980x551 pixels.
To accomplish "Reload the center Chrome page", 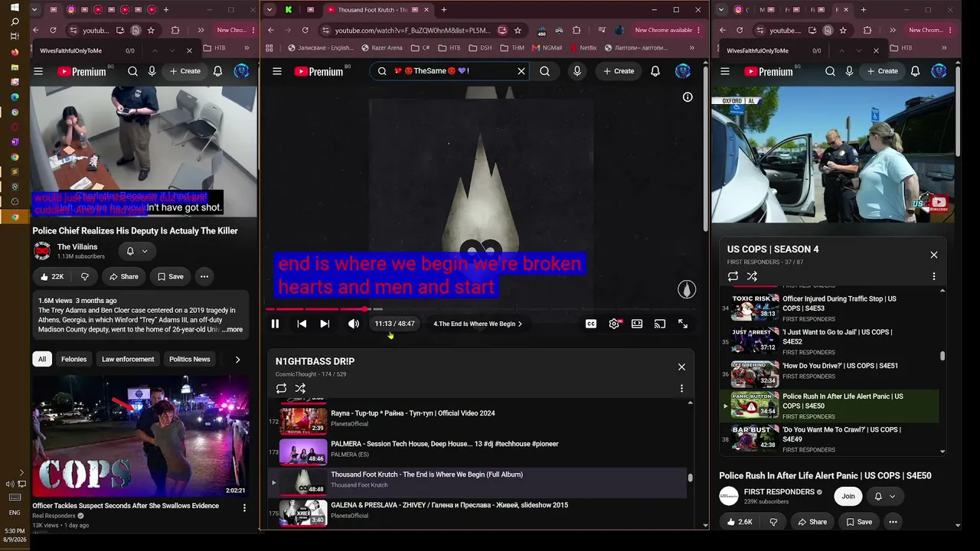I will click(x=305, y=30).
